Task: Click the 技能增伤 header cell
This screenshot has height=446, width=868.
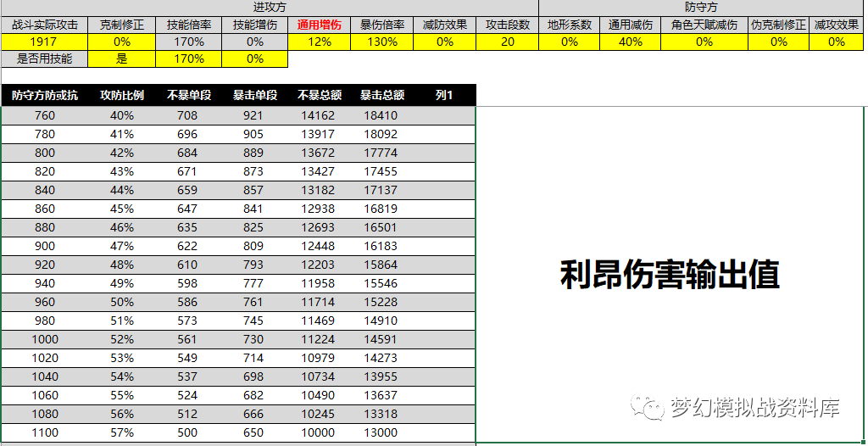Action: point(254,25)
